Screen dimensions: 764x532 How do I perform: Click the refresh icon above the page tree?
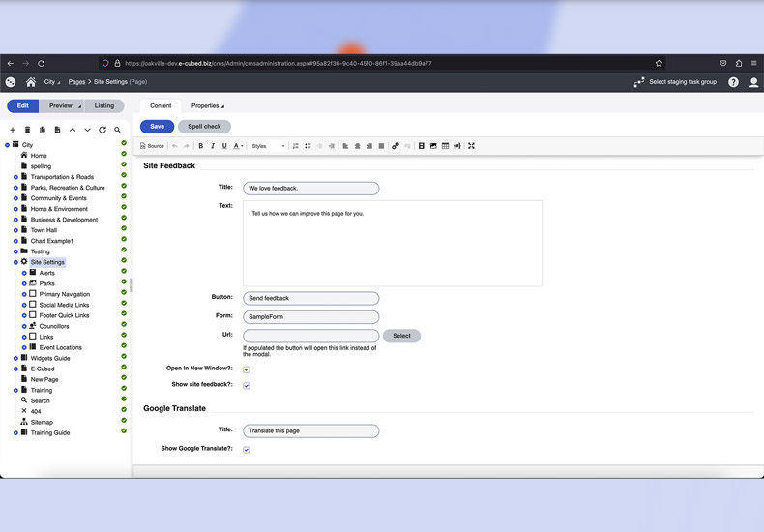tap(103, 130)
